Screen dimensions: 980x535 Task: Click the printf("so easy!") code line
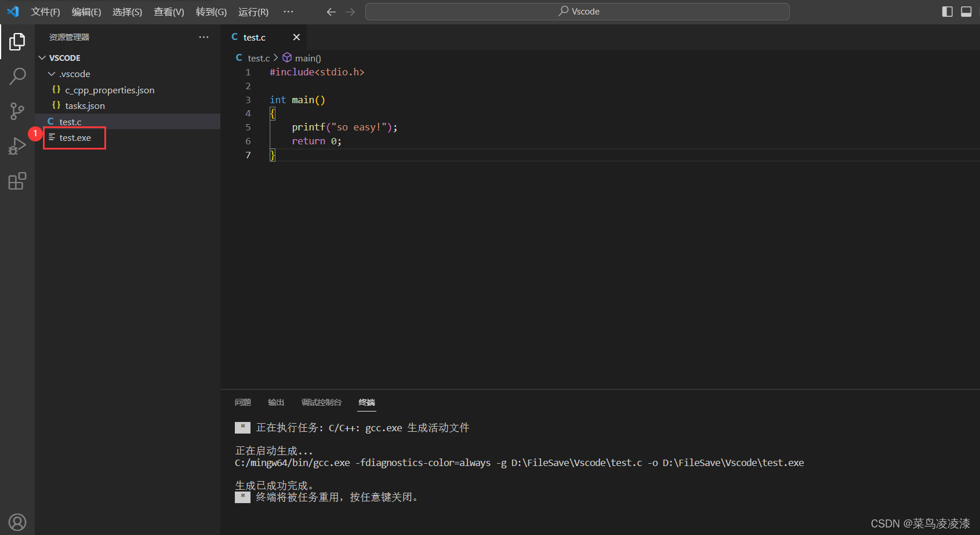pyautogui.click(x=344, y=128)
